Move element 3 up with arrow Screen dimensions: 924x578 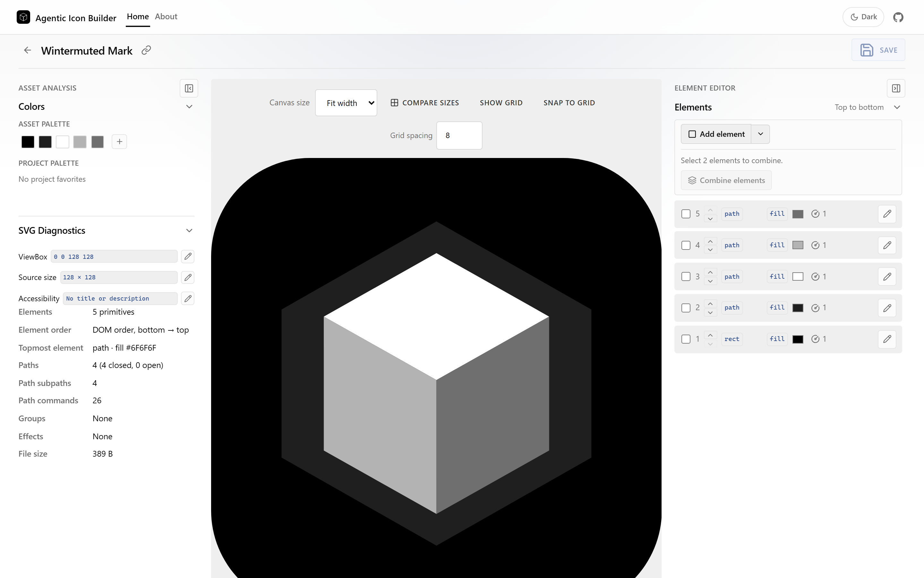click(710, 272)
